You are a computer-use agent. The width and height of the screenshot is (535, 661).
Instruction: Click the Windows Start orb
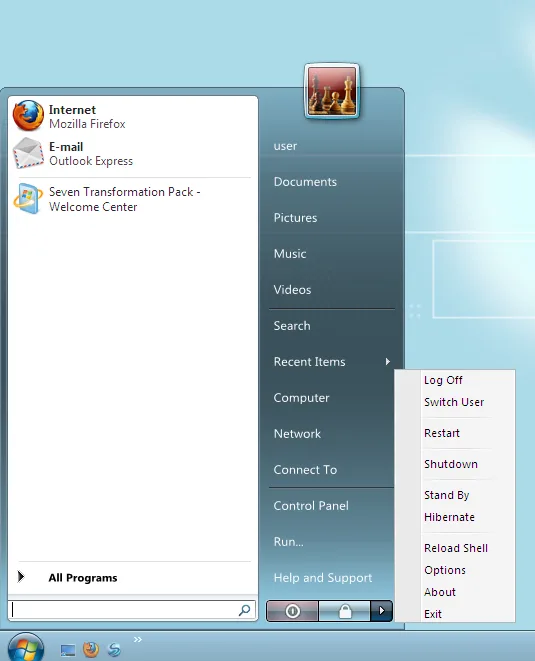[x=26, y=648]
